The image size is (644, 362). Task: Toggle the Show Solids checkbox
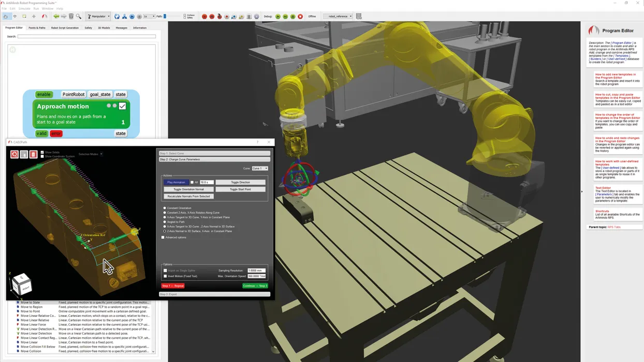[42, 153]
